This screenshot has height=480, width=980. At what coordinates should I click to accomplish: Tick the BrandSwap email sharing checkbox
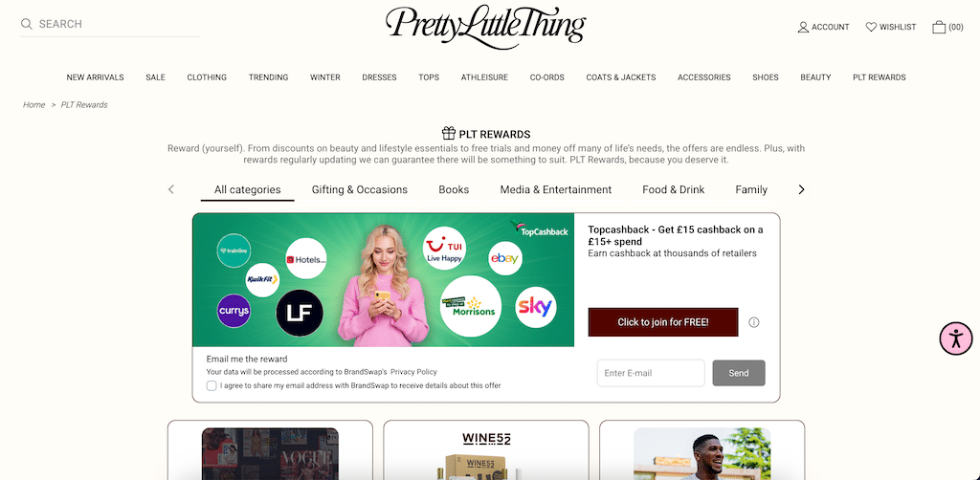pos(212,385)
